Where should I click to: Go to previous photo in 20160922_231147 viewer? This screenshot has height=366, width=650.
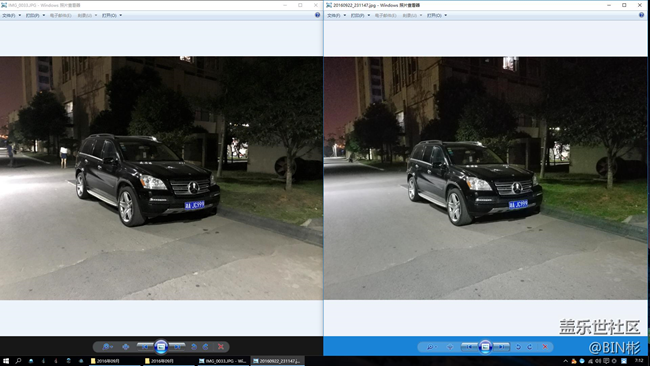point(469,347)
